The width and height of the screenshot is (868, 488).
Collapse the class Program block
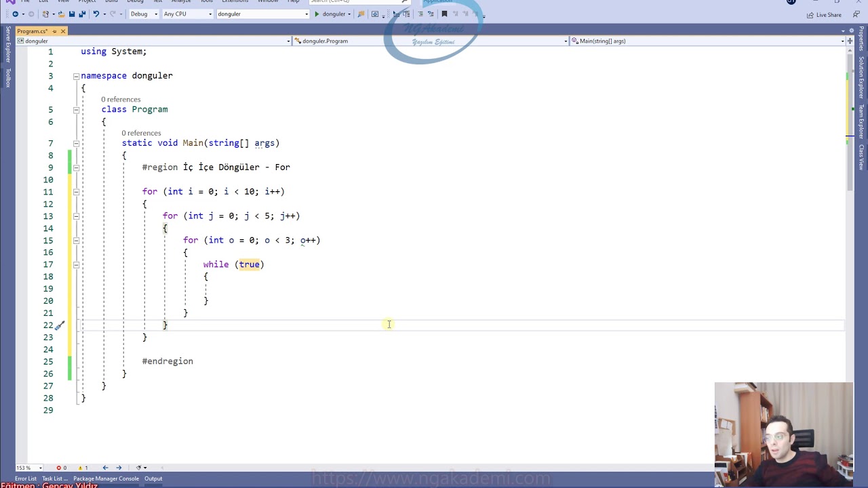[x=76, y=110]
